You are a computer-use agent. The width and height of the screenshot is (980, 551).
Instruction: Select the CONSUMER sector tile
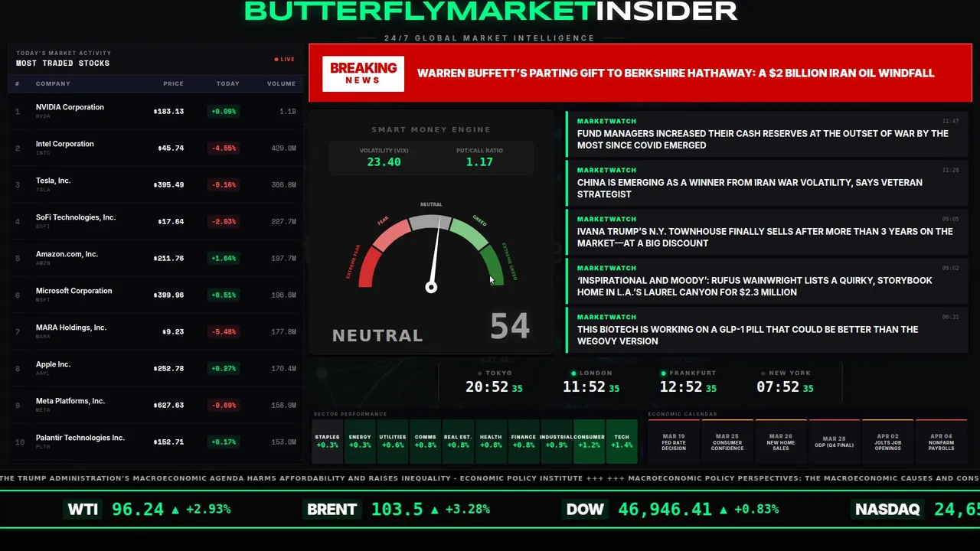pos(589,442)
